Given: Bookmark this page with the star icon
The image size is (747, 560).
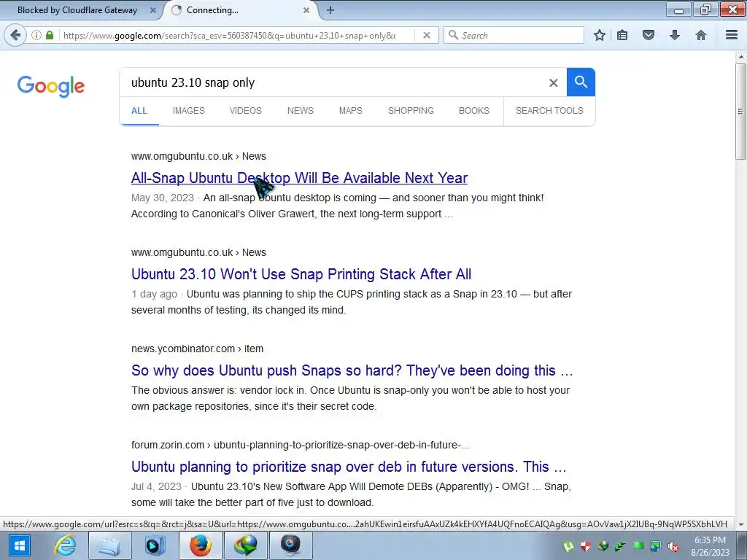Looking at the screenshot, I should pos(600,35).
